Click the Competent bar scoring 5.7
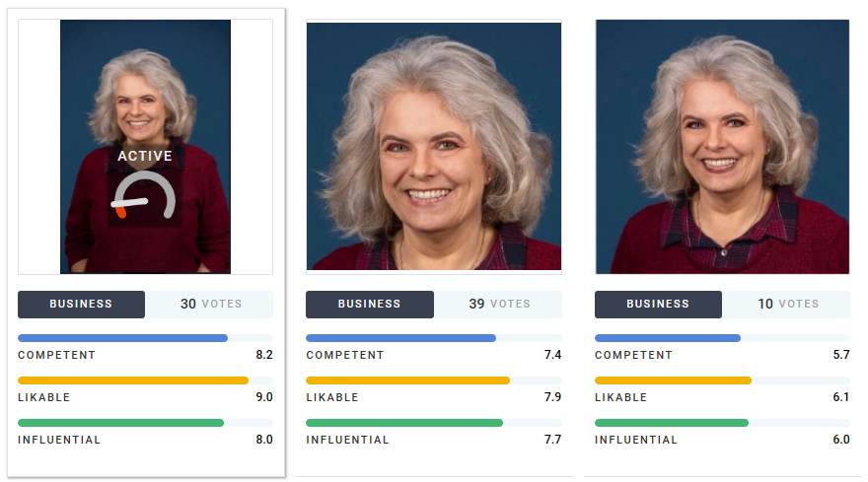 (x=668, y=338)
